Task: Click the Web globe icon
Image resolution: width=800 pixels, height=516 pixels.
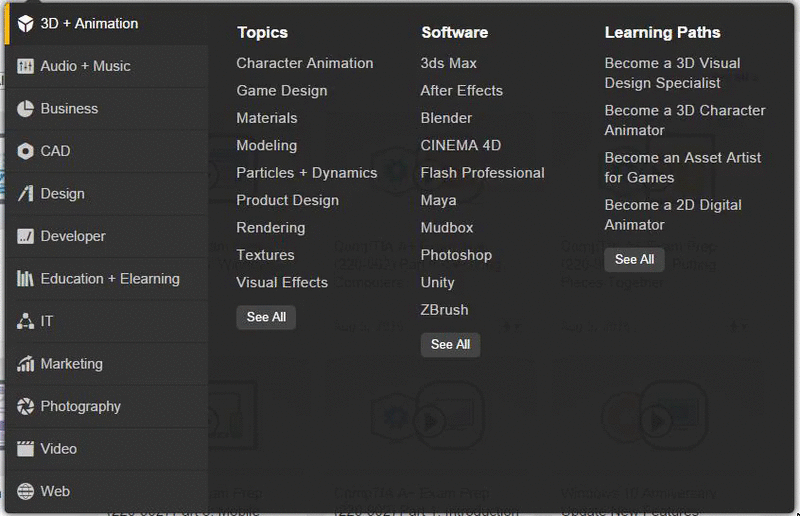Action: [26, 492]
